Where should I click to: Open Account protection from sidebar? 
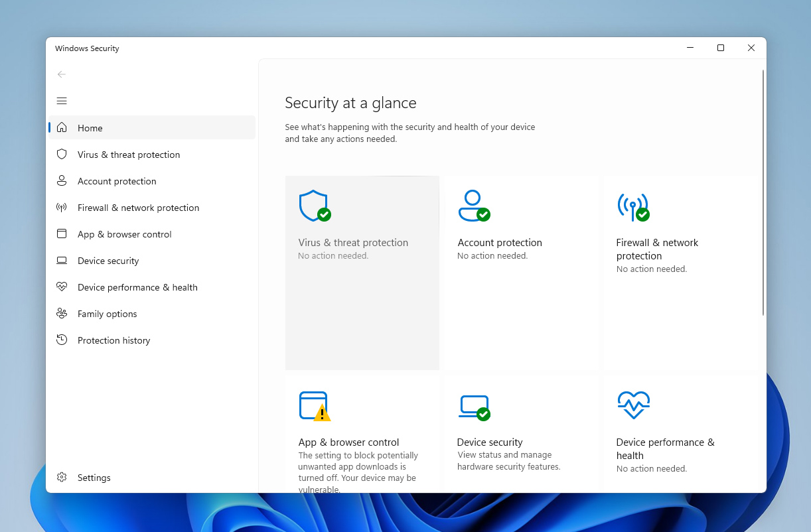point(152,180)
